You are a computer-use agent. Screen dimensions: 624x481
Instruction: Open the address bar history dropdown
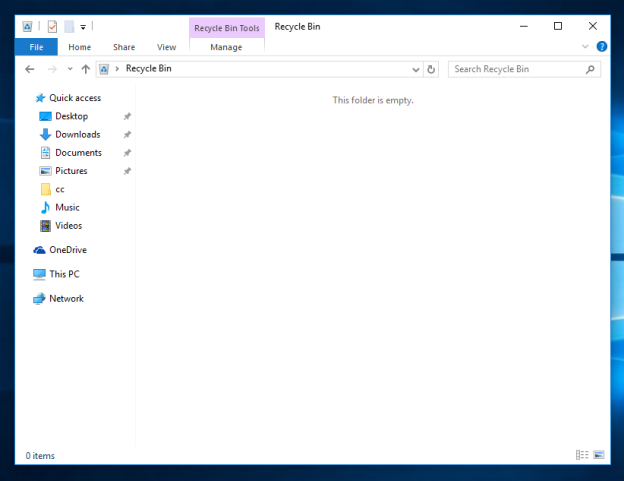(416, 69)
